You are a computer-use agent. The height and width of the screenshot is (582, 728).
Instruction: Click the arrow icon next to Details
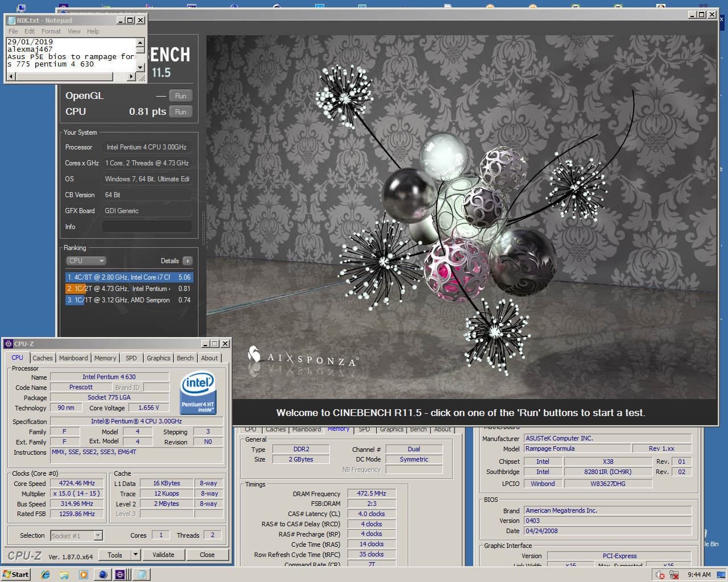pos(188,261)
